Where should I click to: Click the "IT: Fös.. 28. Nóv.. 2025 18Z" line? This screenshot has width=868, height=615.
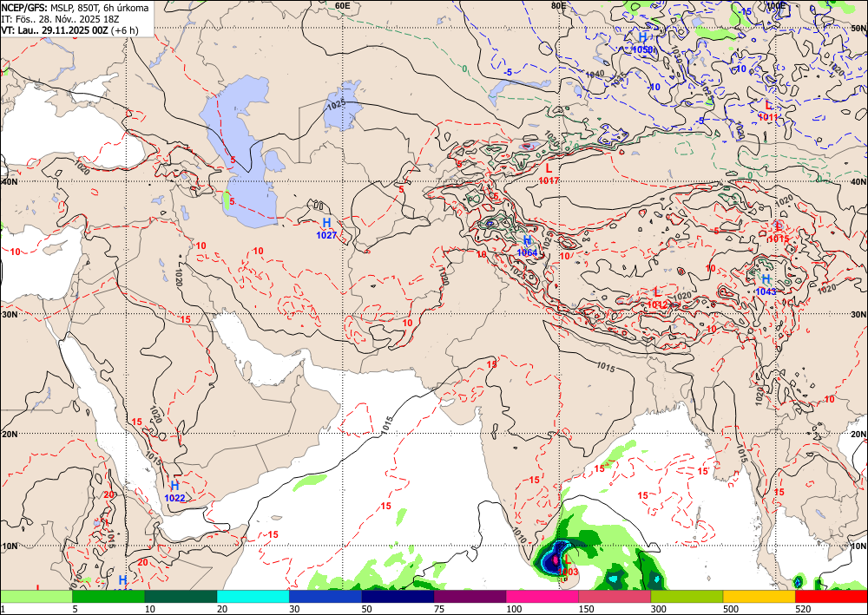(x=61, y=19)
